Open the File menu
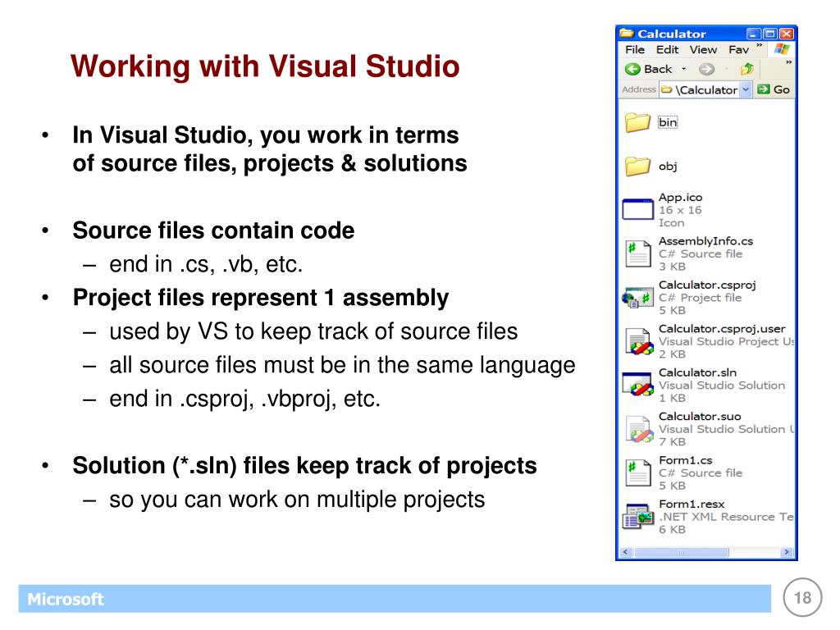Viewport: 840px width, 630px height. click(x=635, y=50)
